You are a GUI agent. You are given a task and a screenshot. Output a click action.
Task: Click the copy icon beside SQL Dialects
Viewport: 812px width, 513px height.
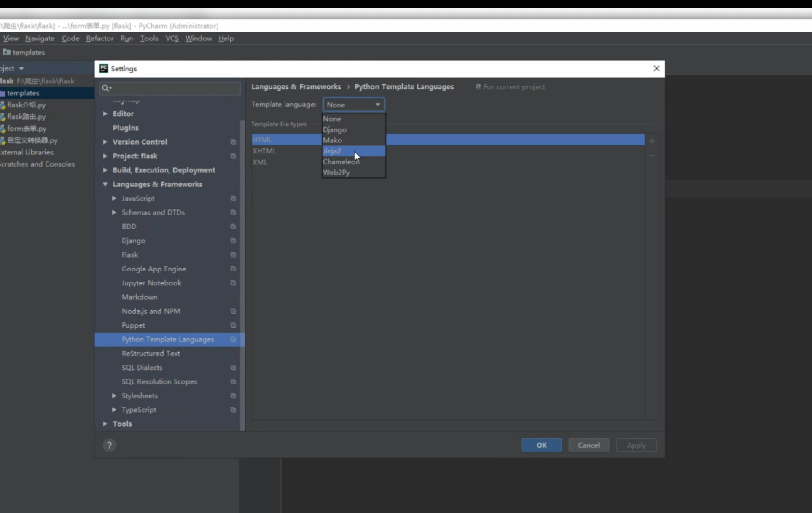(233, 368)
